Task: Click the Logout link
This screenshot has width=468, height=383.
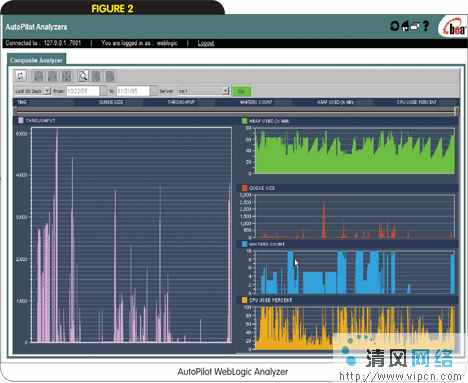Action: coord(206,43)
